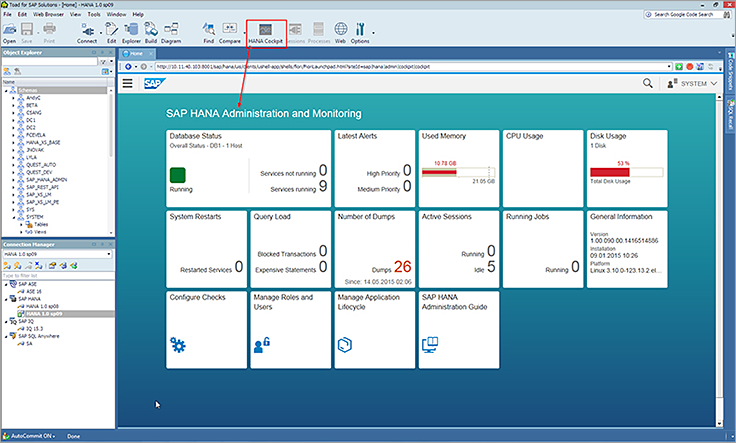Open the SAP HANA Administration Guide tile
Screen dimensions: 736x443
459,330
